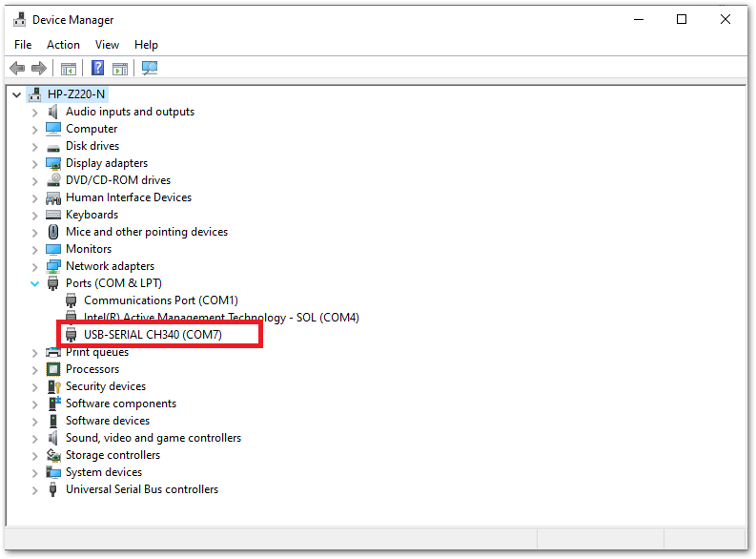Select the Computer category label

[x=92, y=129]
